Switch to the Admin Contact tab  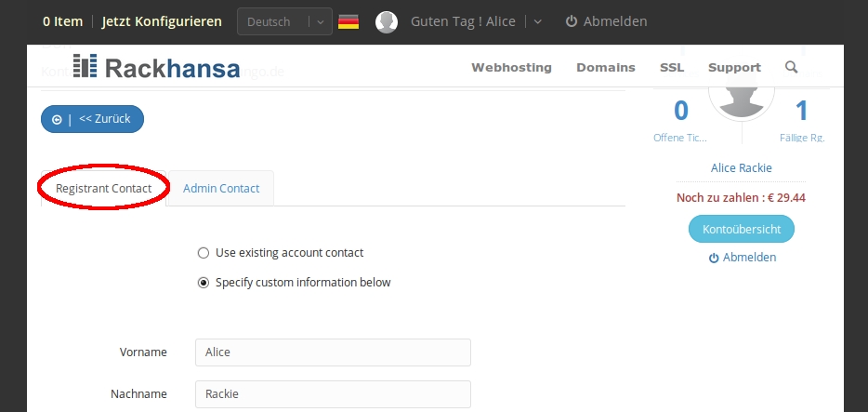(x=221, y=188)
